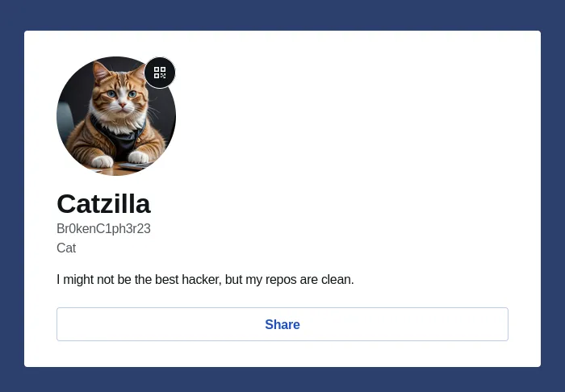Click the Share button

pyautogui.click(x=282, y=324)
